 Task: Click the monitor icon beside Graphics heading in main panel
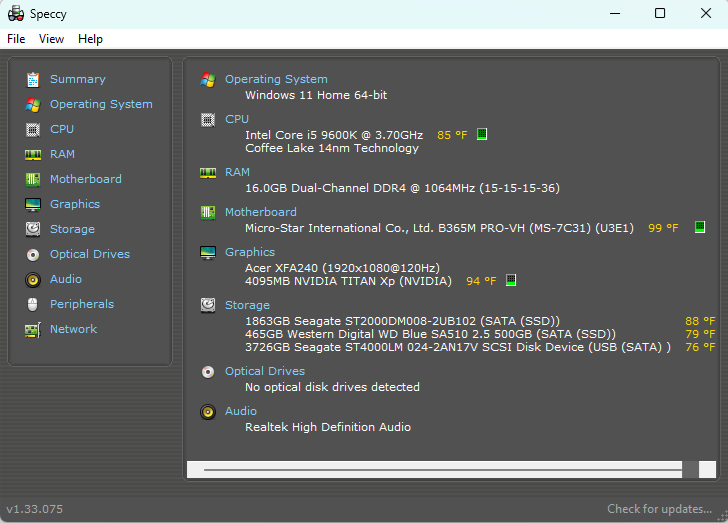208,253
